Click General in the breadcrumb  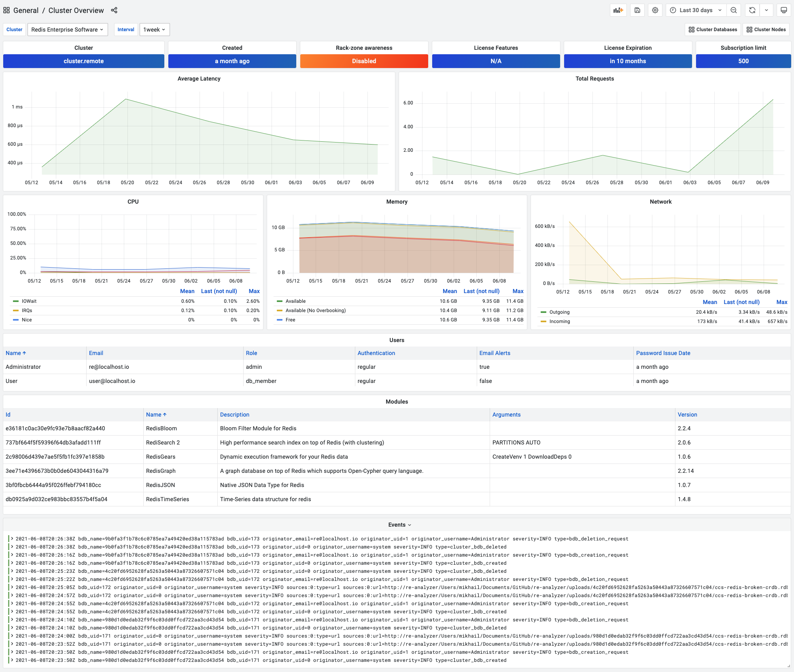[26, 10]
